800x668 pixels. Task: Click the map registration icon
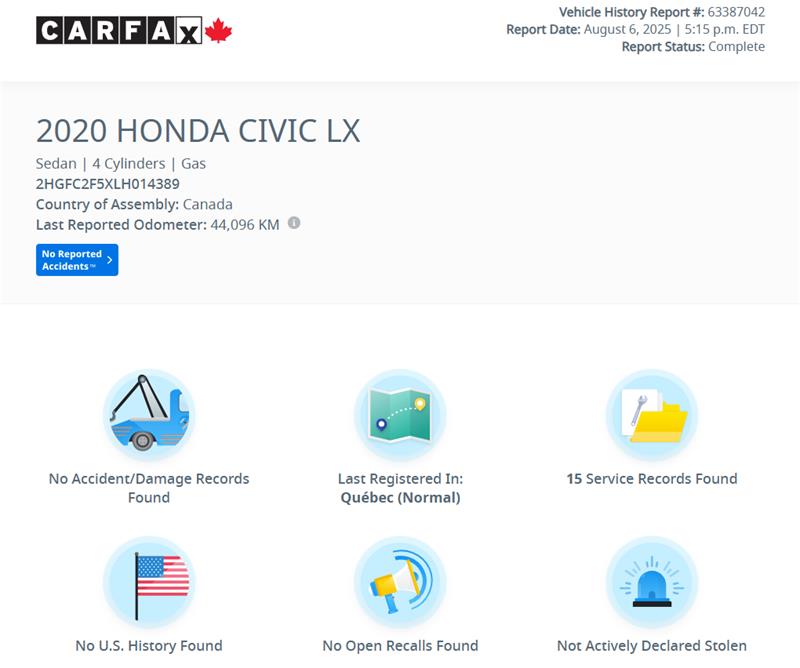click(x=400, y=415)
